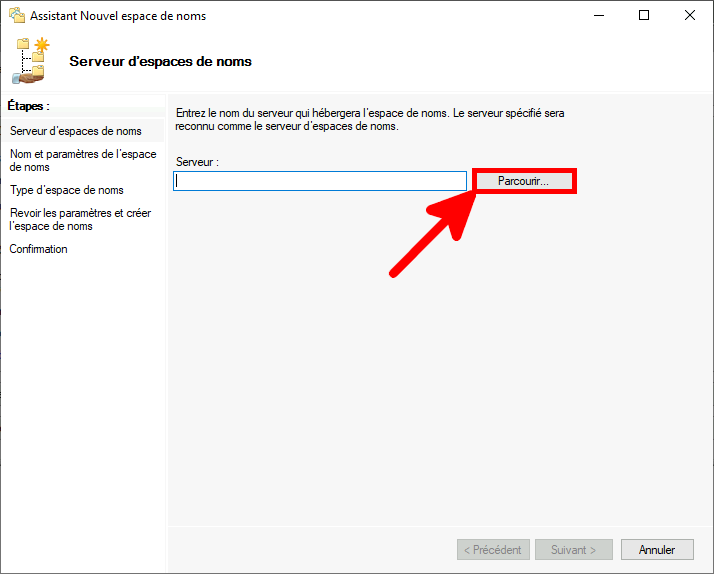Go to 'Nom et paramètres de l'espace de noms' step
The image size is (714, 574).
coord(83,160)
